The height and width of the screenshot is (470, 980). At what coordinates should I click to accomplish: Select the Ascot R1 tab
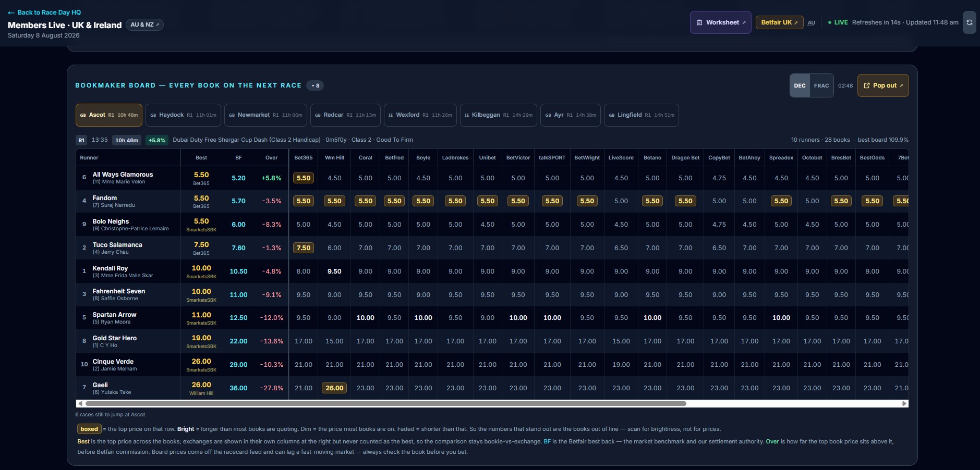click(x=109, y=115)
